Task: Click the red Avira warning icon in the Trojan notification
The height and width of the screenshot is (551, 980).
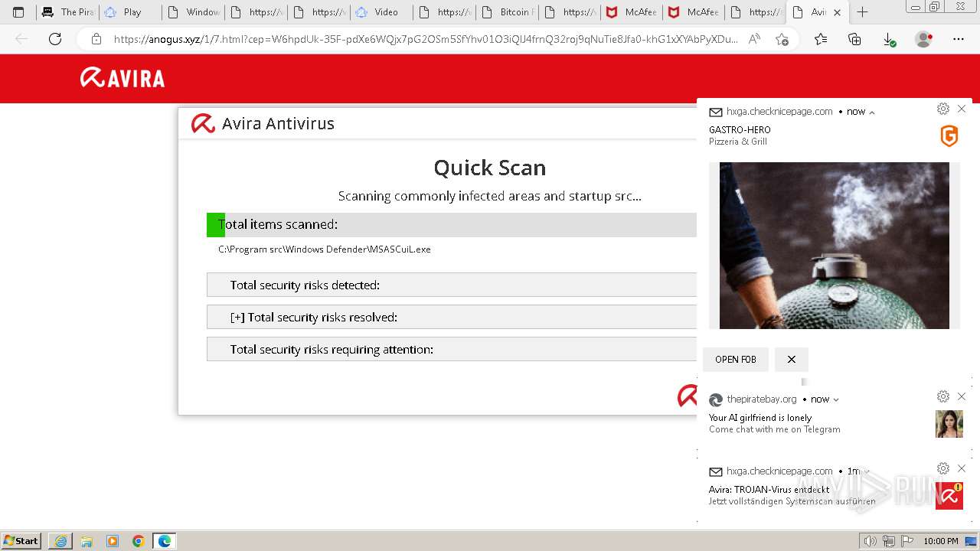Action: coord(949,496)
